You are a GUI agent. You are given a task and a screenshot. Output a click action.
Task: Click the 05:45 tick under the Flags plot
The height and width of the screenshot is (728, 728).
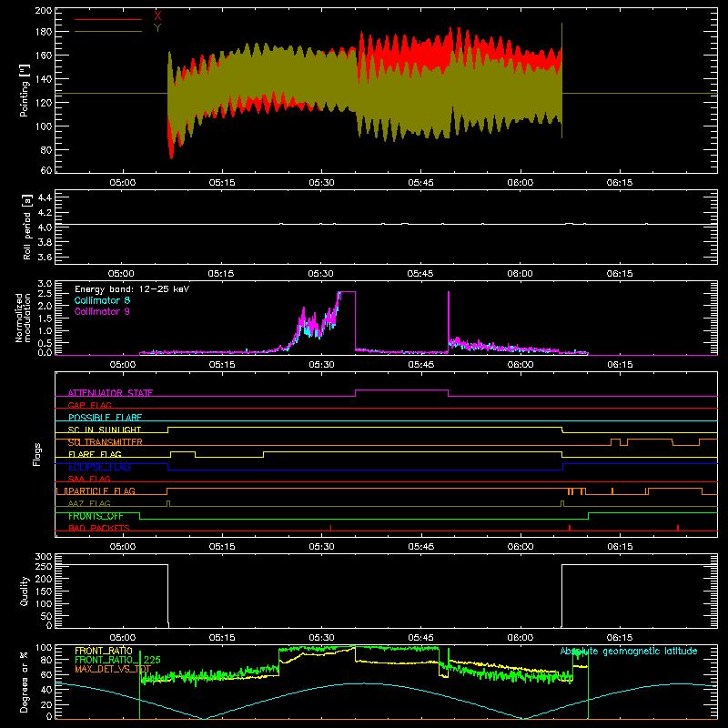tap(420, 547)
